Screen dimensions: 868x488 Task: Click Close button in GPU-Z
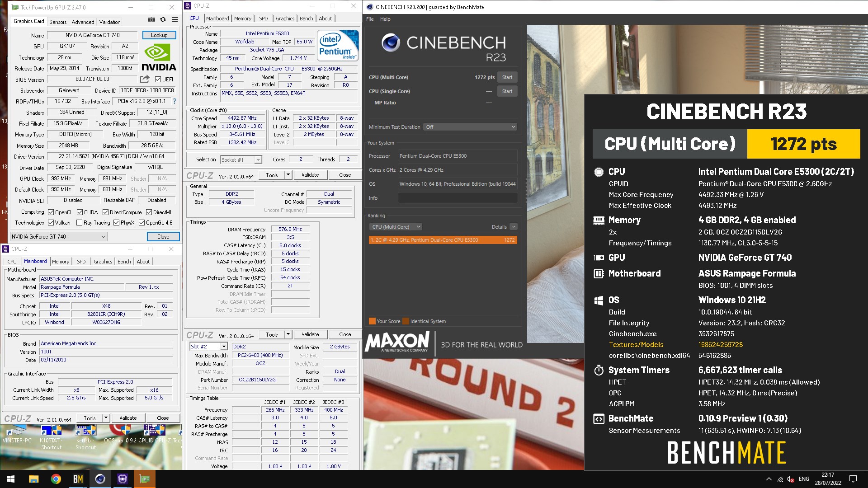pos(163,236)
